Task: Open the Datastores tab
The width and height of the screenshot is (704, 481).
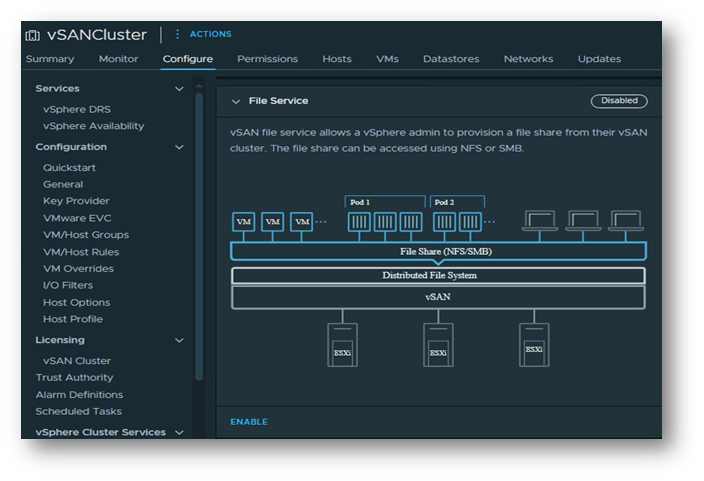Action: (x=451, y=59)
